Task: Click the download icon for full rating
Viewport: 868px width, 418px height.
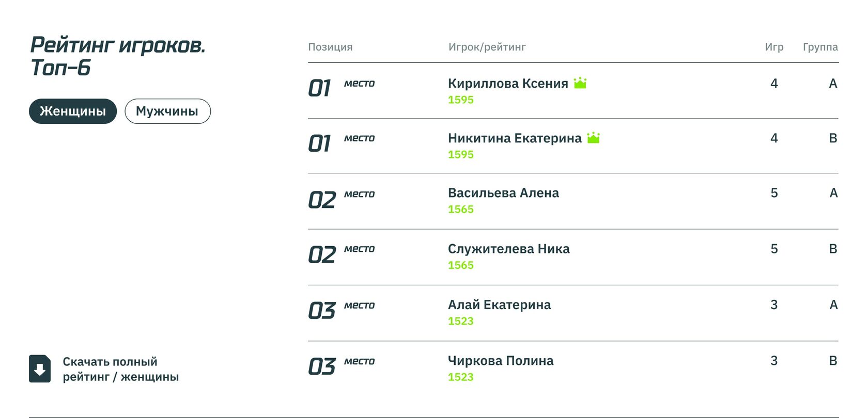Action: coord(40,368)
